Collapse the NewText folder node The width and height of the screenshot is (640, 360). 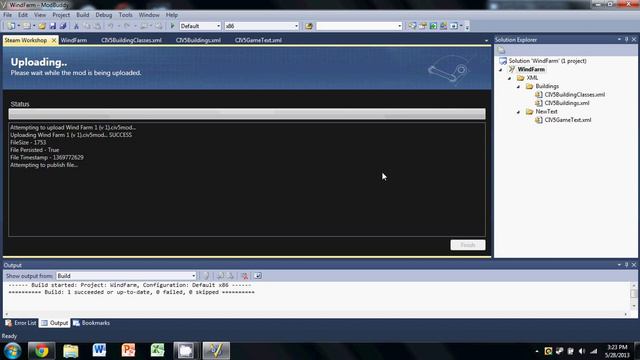point(518,112)
